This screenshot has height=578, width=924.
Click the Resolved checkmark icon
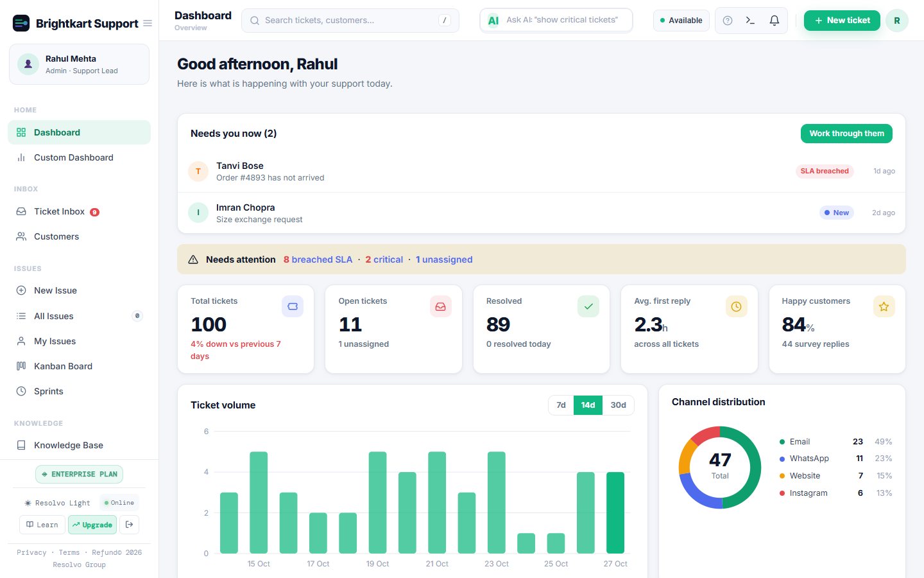[588, 306]
